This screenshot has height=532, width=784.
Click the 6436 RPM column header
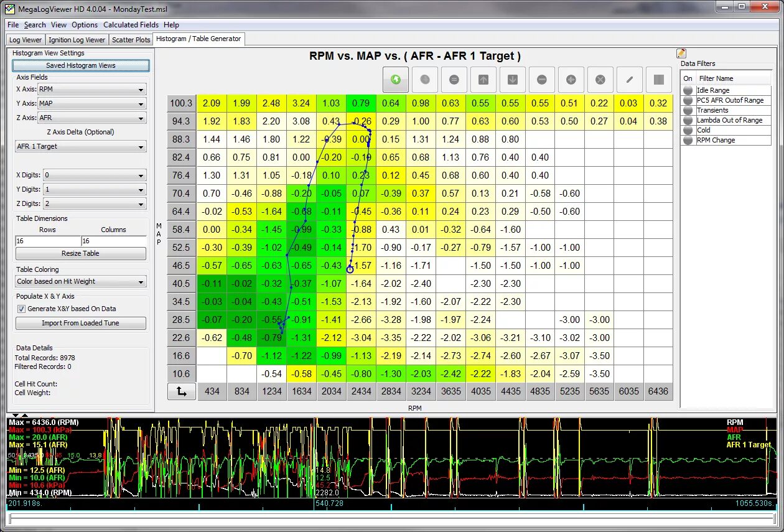(x=658, y=391)
